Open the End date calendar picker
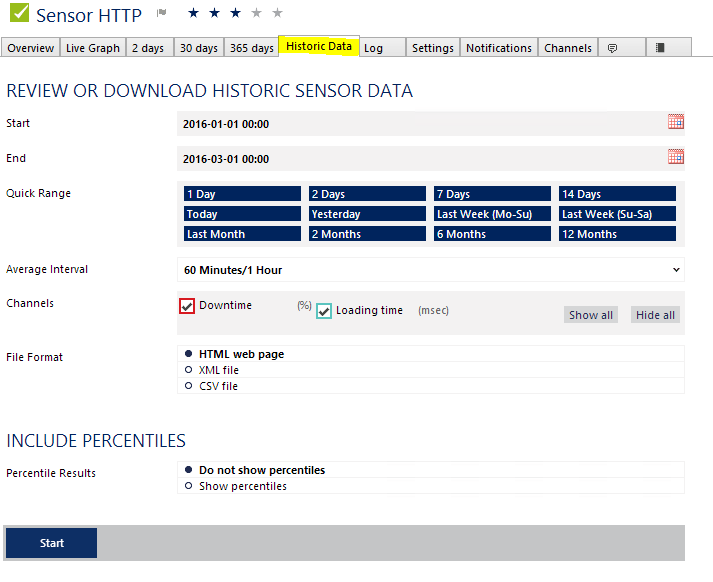This screenshot has height=582, width=713. pos(676,157)
